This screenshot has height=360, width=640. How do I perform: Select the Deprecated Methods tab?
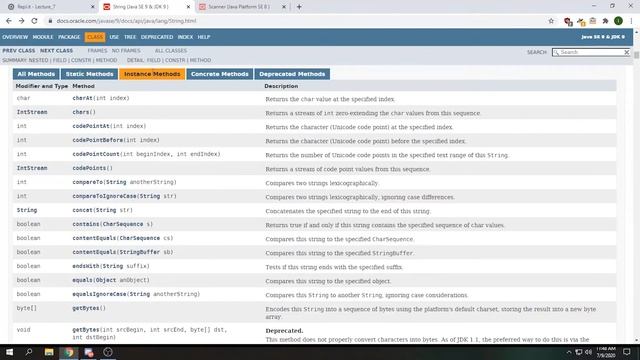tap(292, 74)
